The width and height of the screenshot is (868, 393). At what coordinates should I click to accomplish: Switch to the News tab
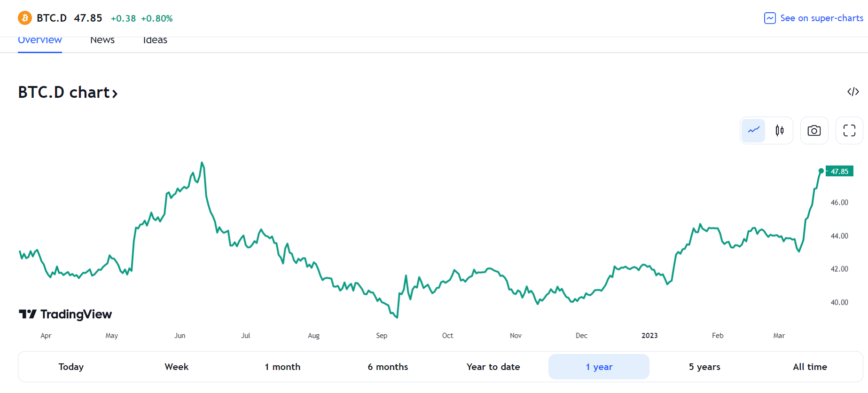click(102, 41)
